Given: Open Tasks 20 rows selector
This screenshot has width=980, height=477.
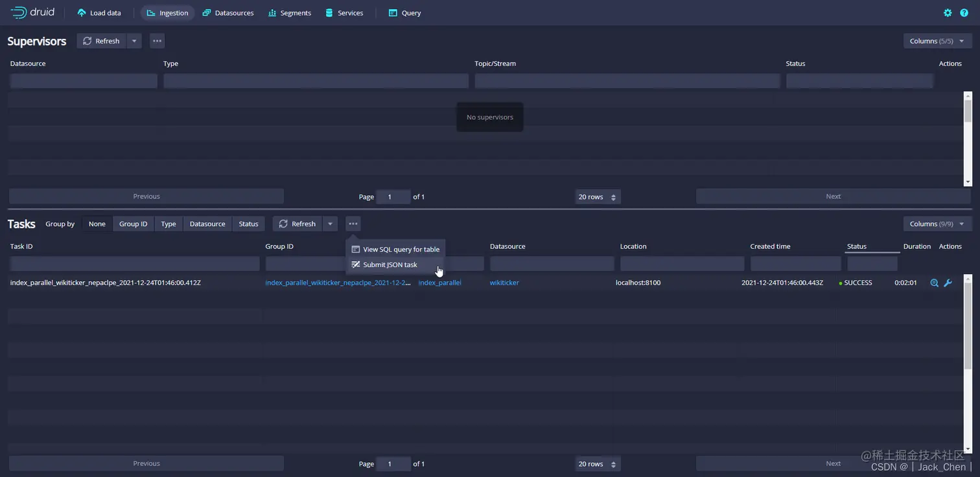Looking at the screenshot, I should (x=598, y=463).
